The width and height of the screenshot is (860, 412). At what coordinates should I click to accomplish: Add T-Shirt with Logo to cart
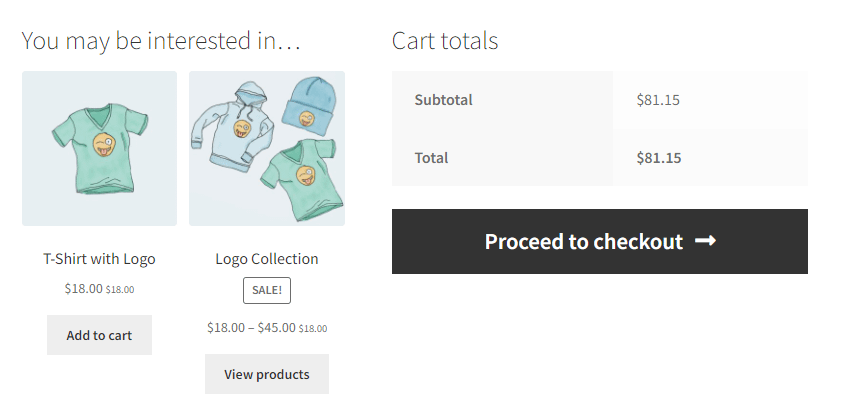(x=99, y=335)
